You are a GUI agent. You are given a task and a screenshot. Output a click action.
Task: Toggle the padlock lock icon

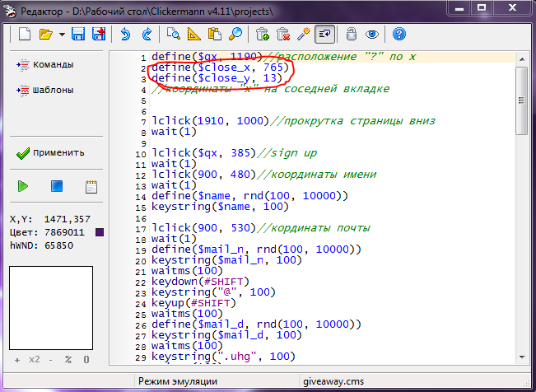point(352,35)
